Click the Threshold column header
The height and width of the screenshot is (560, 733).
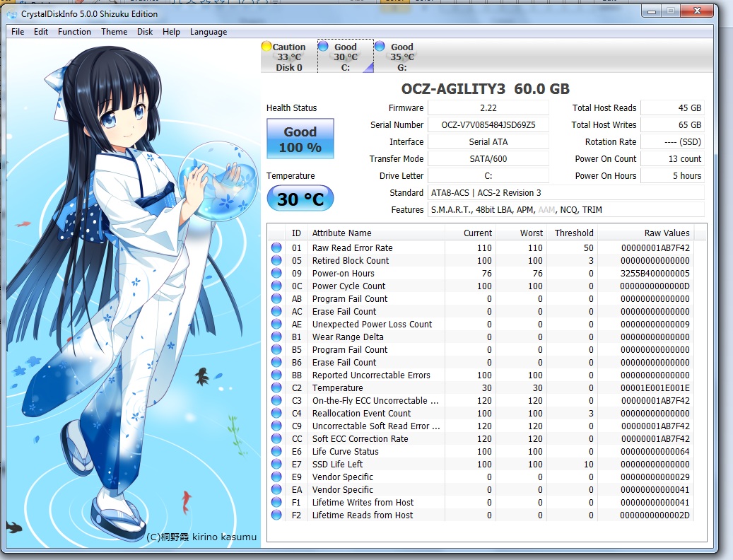(572, 233)
